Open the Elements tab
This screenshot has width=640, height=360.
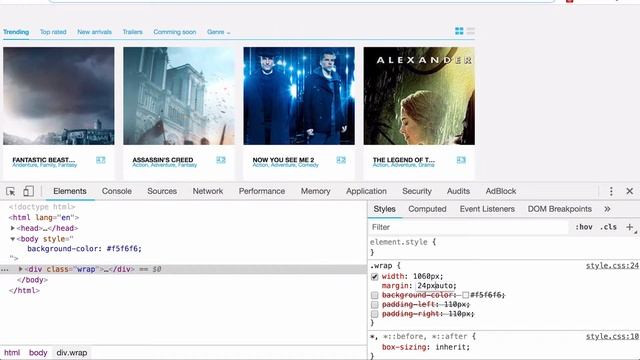pyautogui.click(x=70, y=191)
